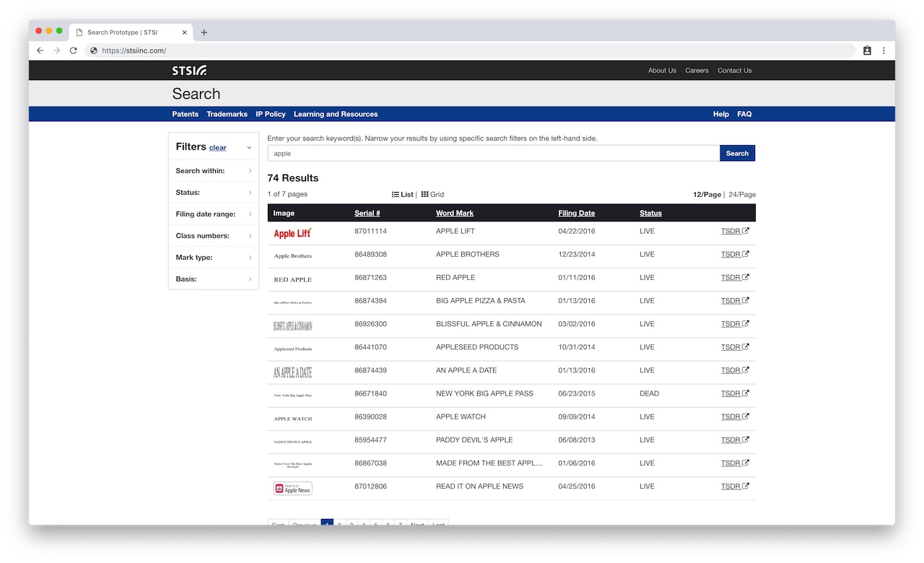Reload the page with browser refresh icon
The height and width of the screenshot is (563, 924).
tap(73, 51)
